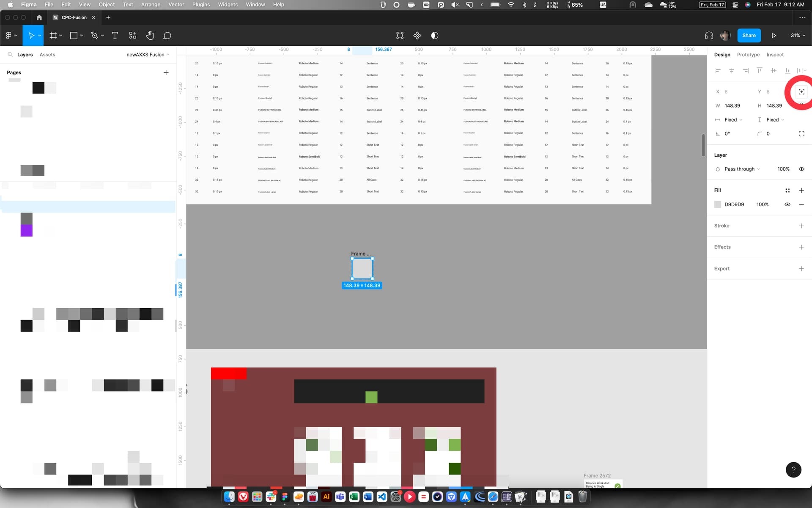Open fill styles four-dot icon

[x=787, y=190]
